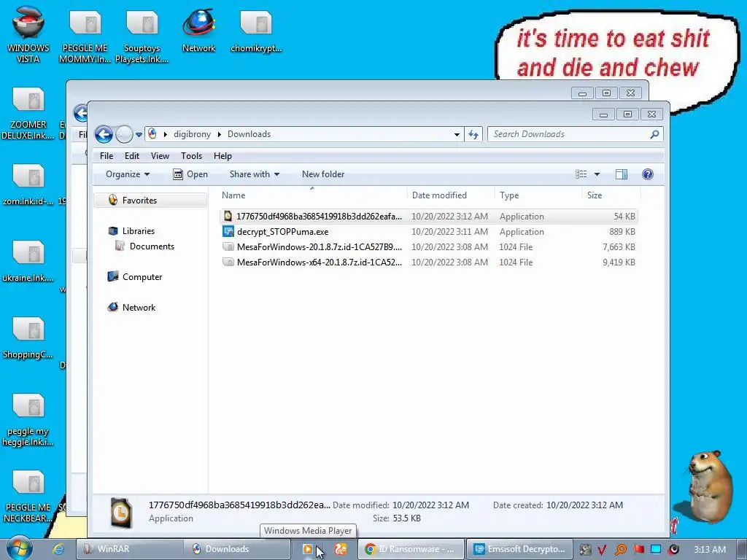Expand the address bar history dropdown
The width and height of the screenshot is (747, 560).
coord(457,135)
